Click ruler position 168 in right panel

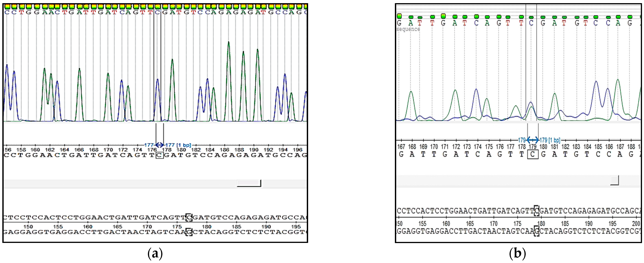pyautogui.click(x=412, y=147)
